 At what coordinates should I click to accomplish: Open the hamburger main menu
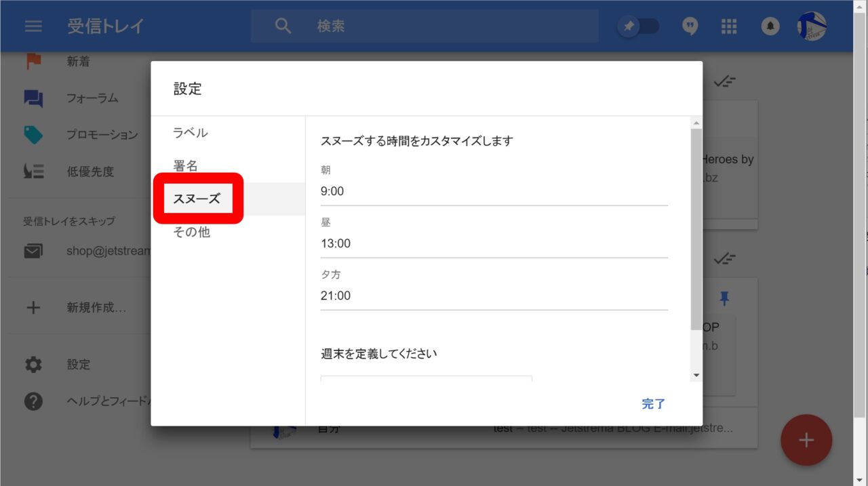coord(33,26)
